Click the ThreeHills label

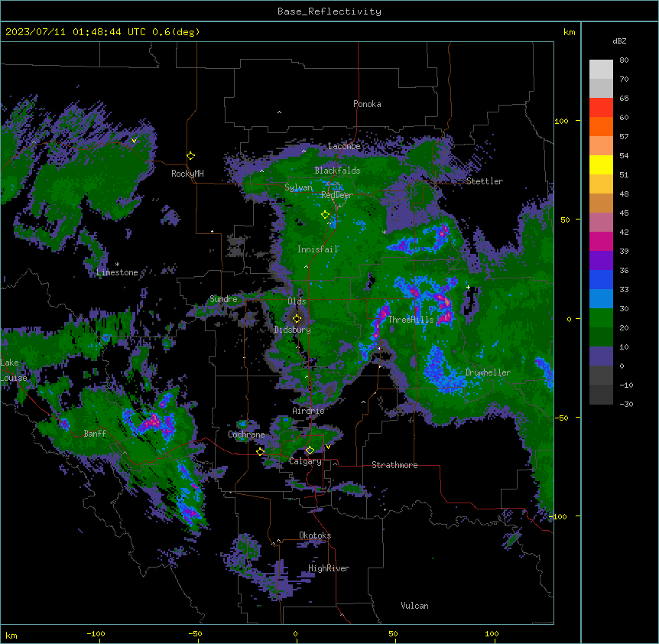[411, 320]
